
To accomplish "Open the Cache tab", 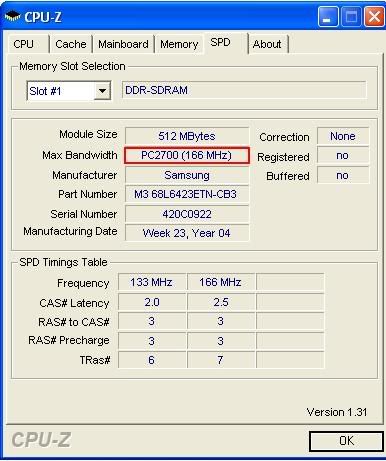I will 71,44.
